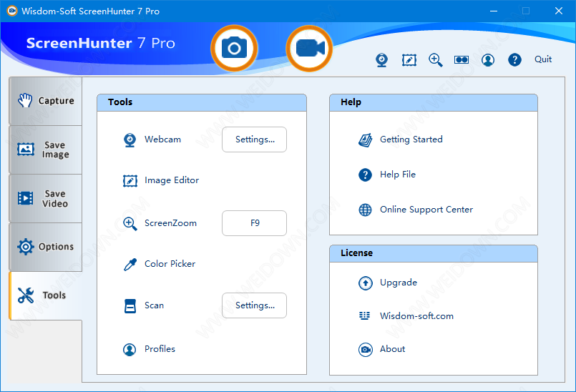
Task: Open the Profiles text link
Action: pos(160,348)
